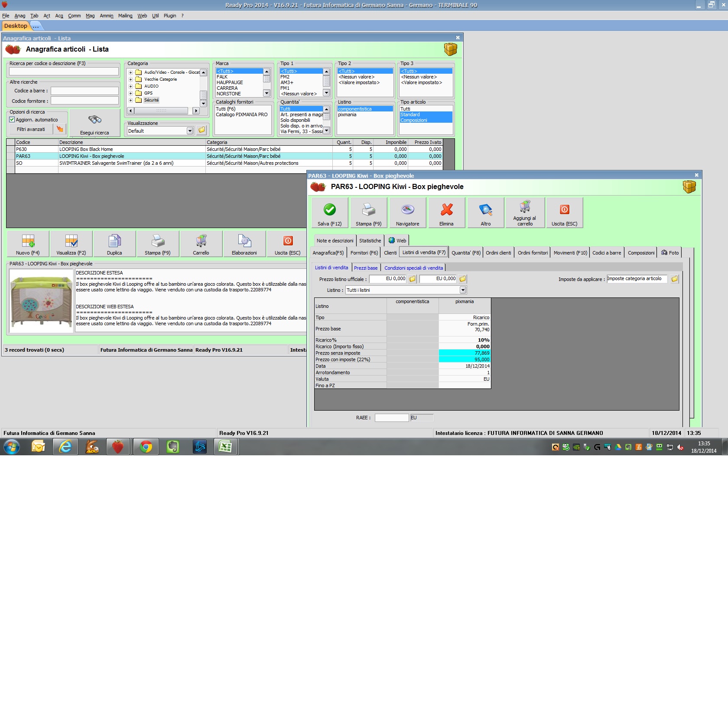
Task: Click the Codice fornitore input field
Action: point(84,101)
